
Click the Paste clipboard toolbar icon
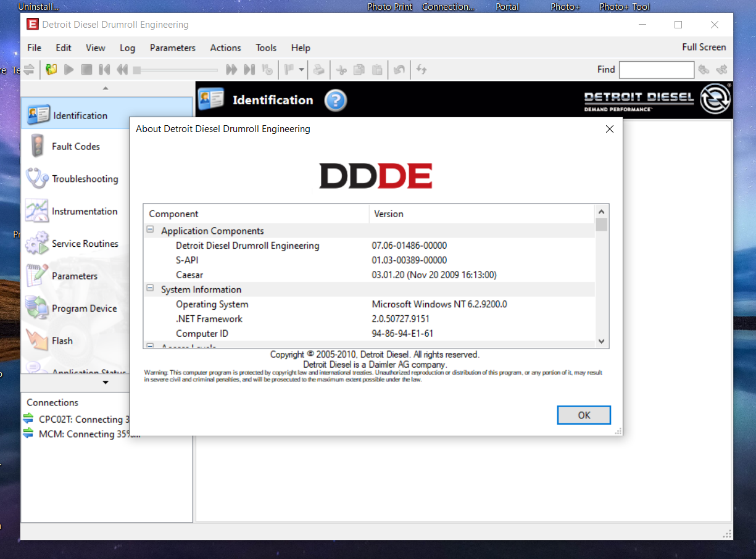tap(376, 70)
